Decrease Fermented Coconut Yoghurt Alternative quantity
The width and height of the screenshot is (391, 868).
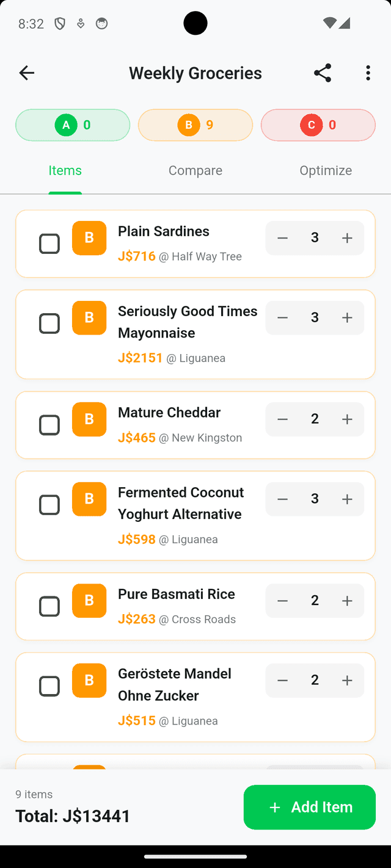282,499
